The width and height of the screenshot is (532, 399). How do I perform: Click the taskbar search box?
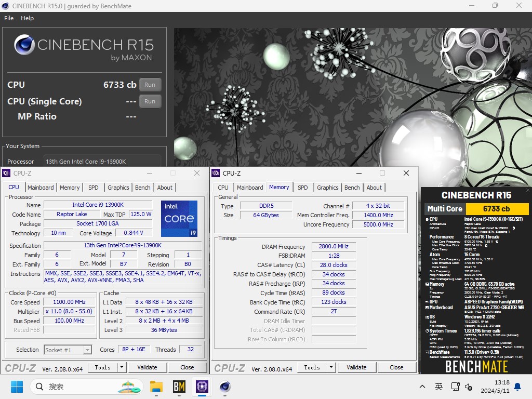tap(87, 387)
